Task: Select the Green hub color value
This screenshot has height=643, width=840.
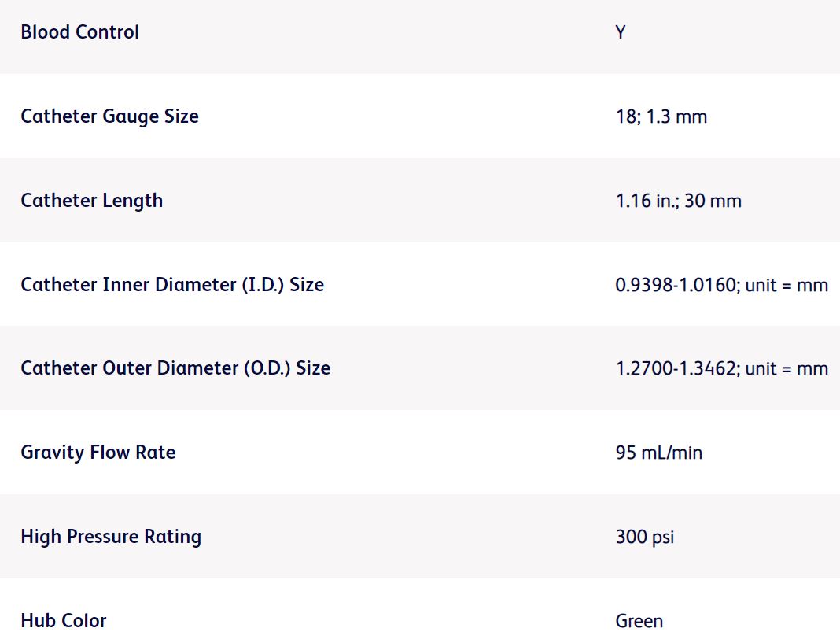Action: pyautogui.click(x=639, y=622)
